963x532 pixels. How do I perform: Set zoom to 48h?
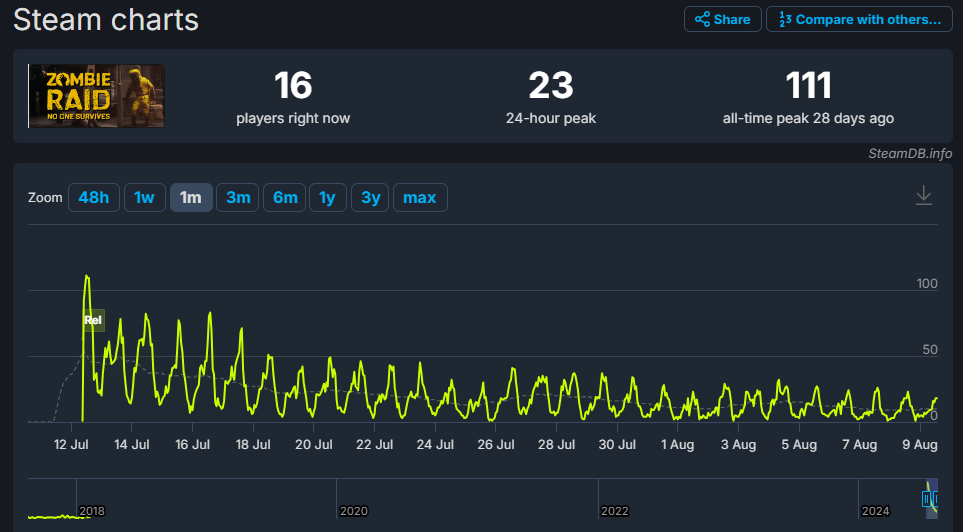(94, 197)
